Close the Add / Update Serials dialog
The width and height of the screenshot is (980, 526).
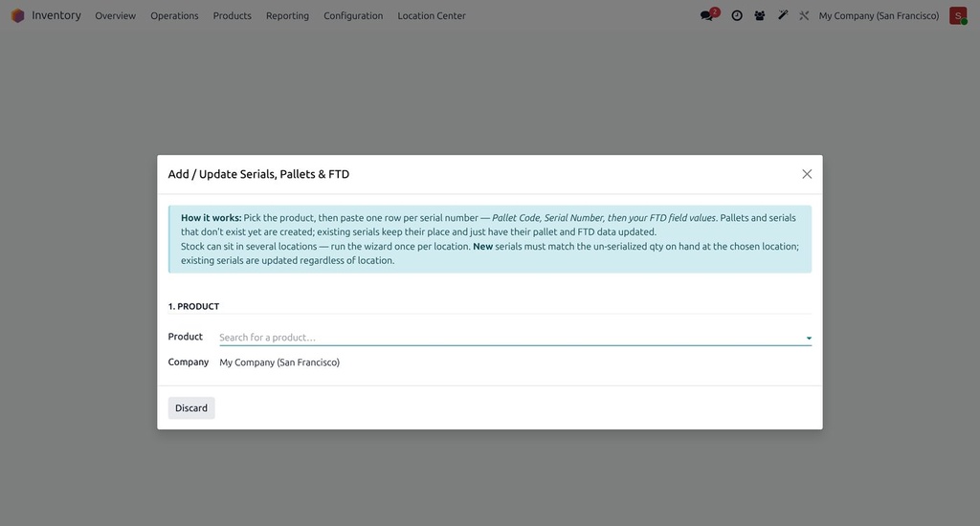(x=807, y=174)
